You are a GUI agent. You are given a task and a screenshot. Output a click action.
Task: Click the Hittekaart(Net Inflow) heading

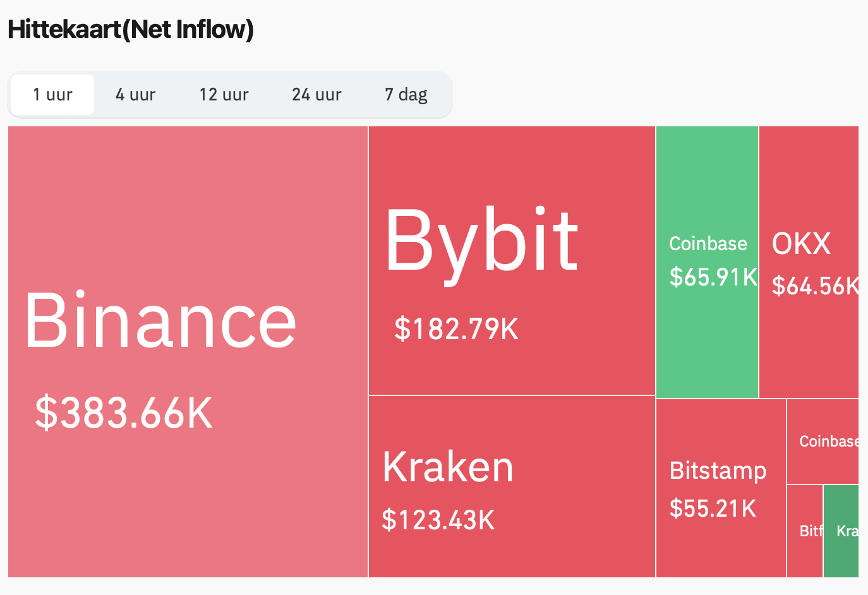[x=131, y=30]
